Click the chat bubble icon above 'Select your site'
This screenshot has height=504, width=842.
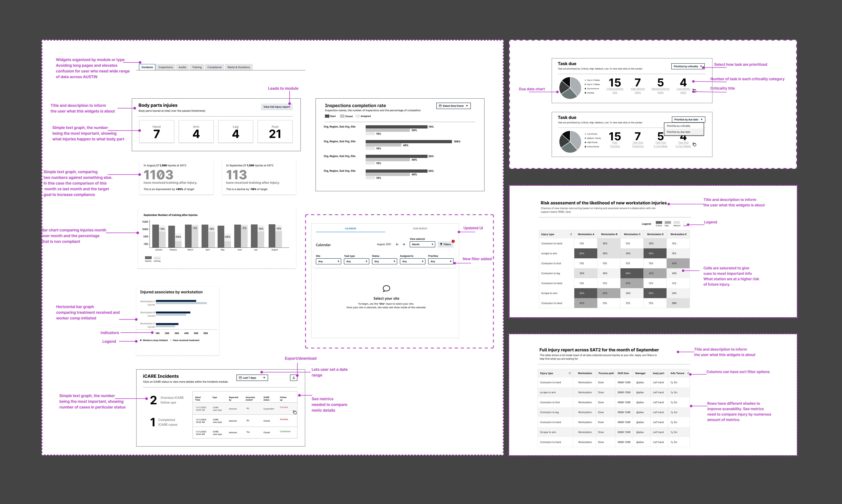(x=386, y=289)
